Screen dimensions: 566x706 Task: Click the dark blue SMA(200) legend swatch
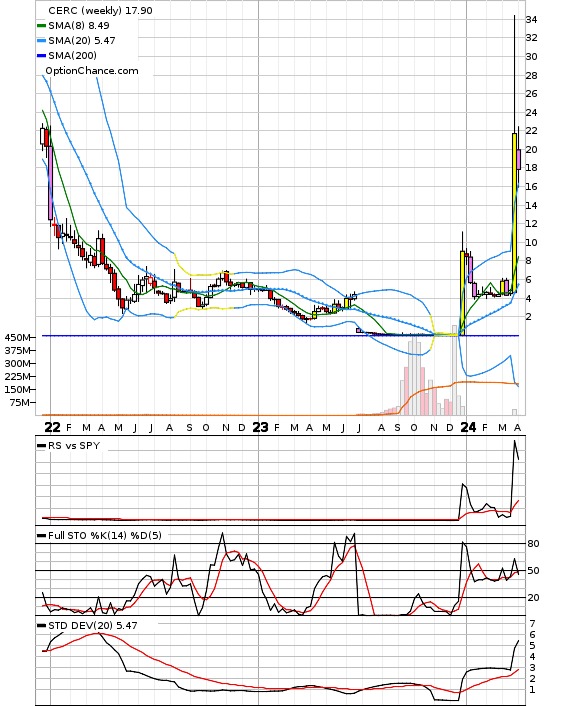pos(41,55)
